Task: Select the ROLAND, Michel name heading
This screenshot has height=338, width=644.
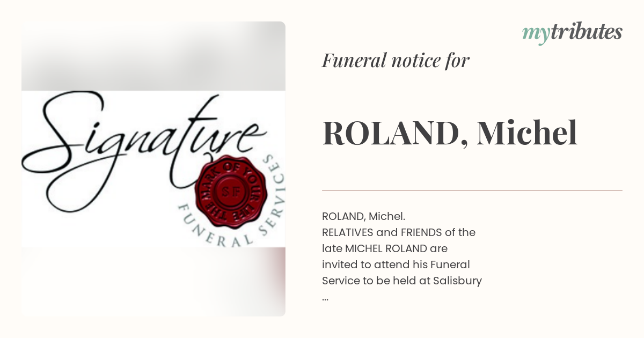Action: 449,134
